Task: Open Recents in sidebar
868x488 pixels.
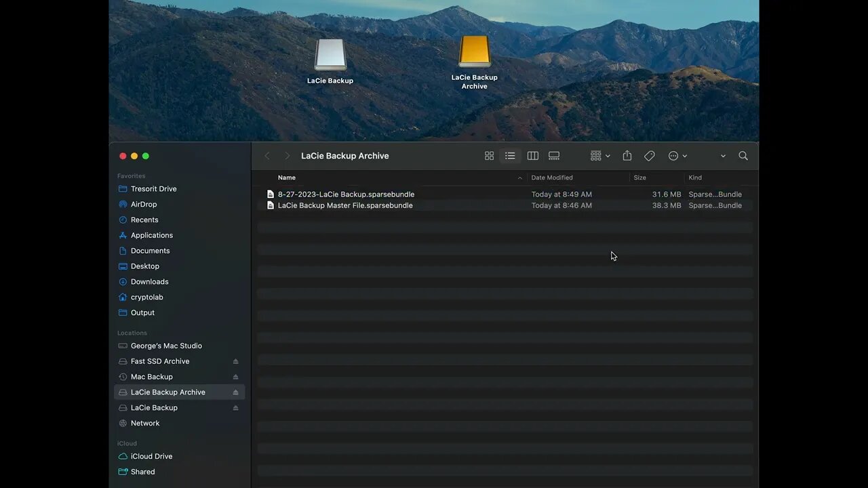Action: 144,220
